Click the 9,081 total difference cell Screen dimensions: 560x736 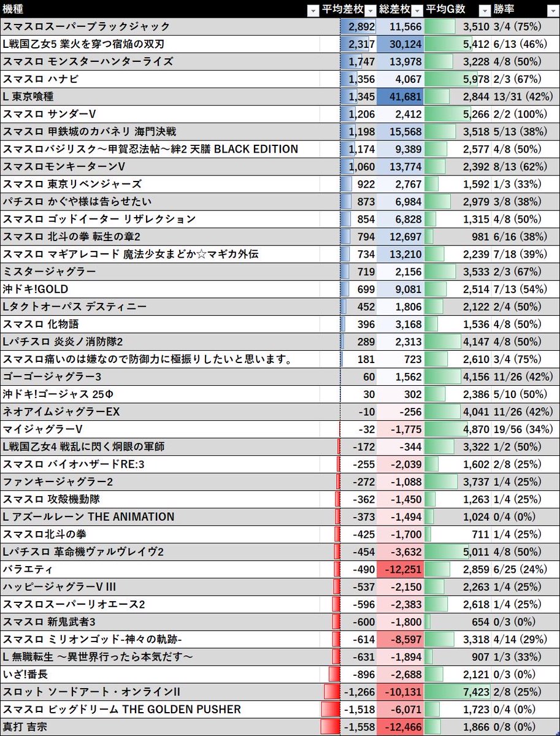click(399, 289)
